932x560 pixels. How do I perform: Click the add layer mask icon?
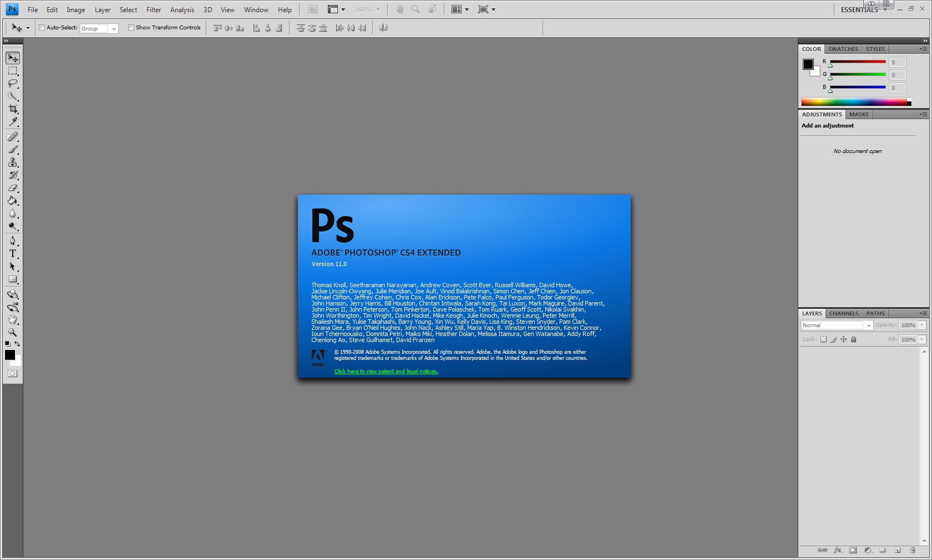(853, 550)
